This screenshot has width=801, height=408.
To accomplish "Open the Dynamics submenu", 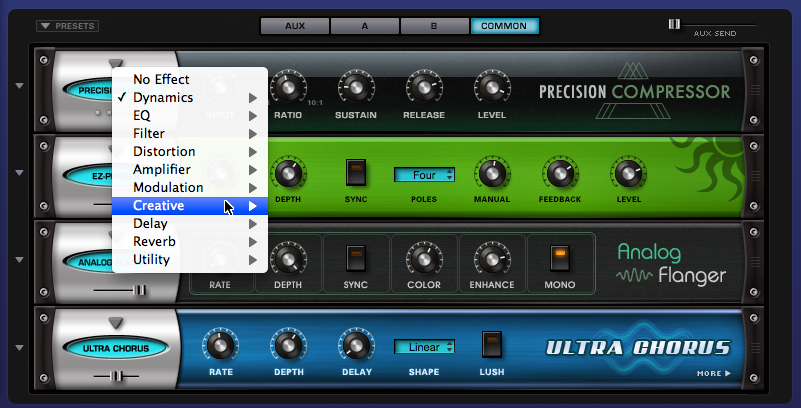I will 190,98.
